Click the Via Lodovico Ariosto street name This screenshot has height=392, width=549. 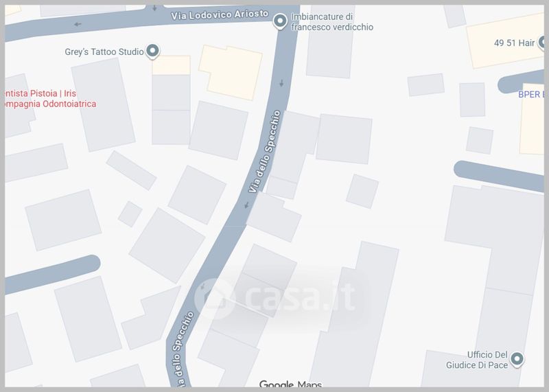(220, 14)
